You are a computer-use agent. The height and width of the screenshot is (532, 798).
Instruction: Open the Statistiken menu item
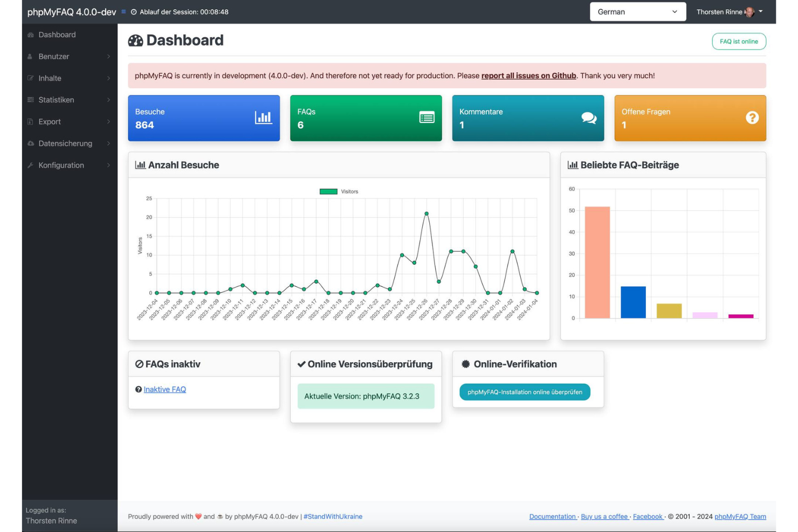(70, 100)
